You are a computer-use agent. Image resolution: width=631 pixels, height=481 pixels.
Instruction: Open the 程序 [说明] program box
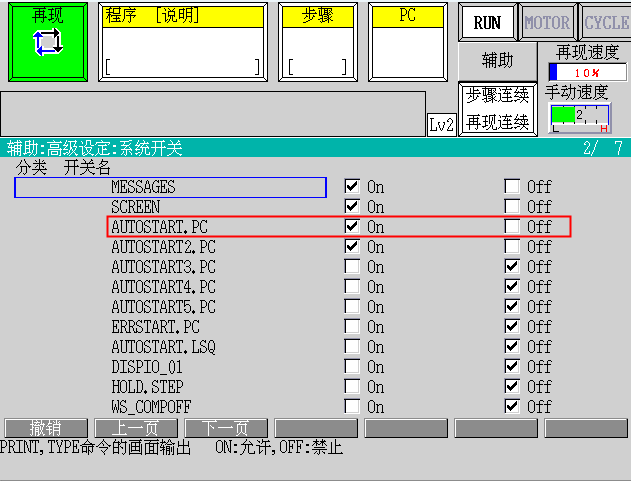(x=183, y=42)
